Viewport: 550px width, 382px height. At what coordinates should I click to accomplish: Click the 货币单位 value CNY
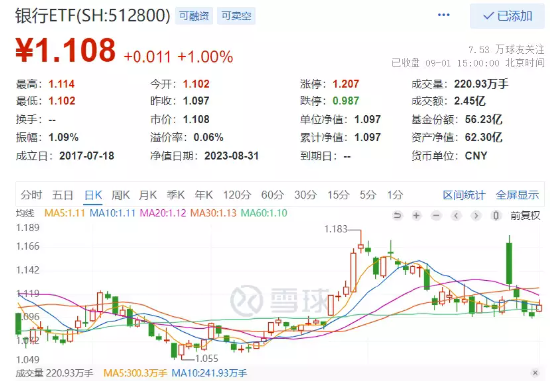[476, 156]
